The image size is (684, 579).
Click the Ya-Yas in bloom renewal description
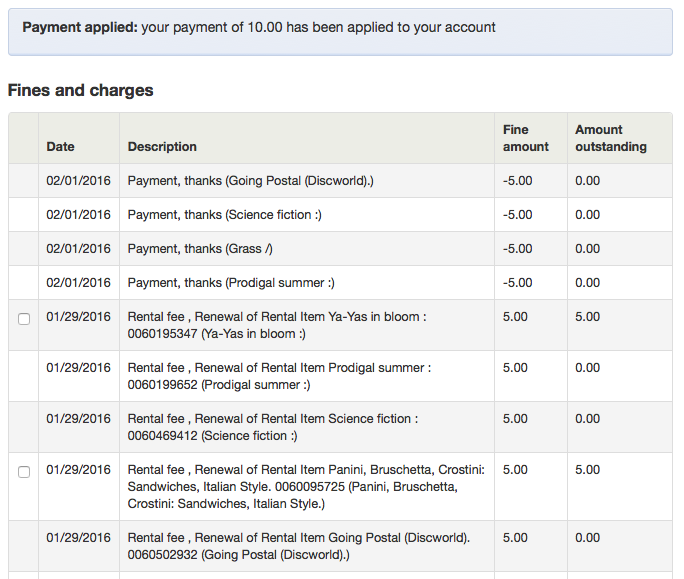[x=277, y=325]
